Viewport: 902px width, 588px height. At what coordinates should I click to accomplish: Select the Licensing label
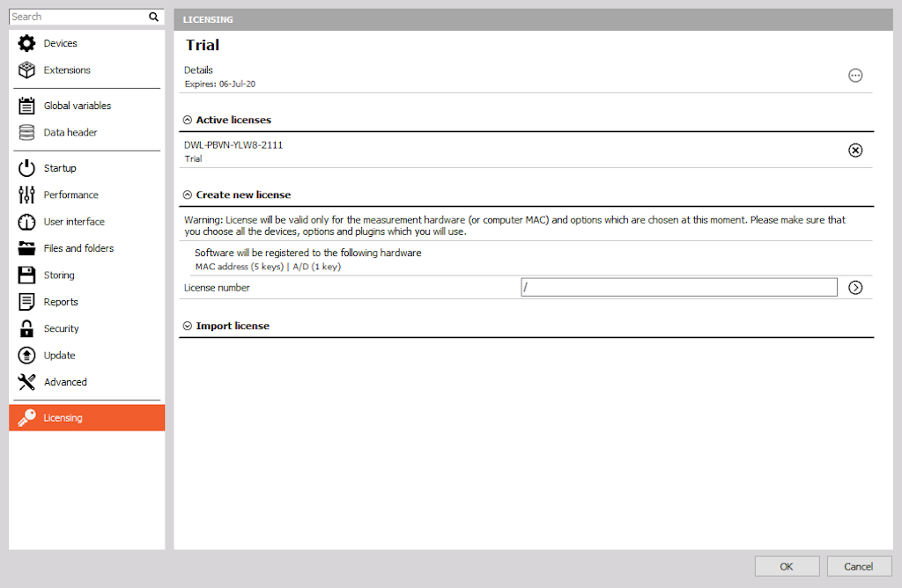point(63,418)
